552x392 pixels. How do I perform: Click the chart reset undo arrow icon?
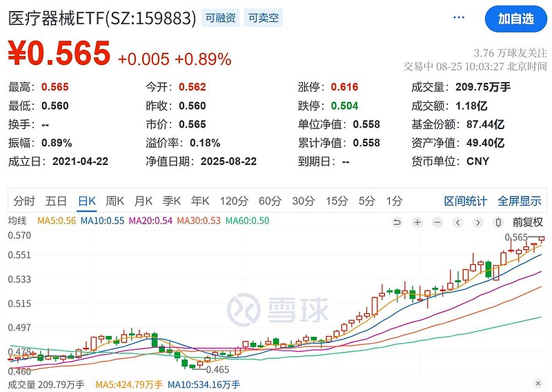pyautogui.click(x=397, y=222)
